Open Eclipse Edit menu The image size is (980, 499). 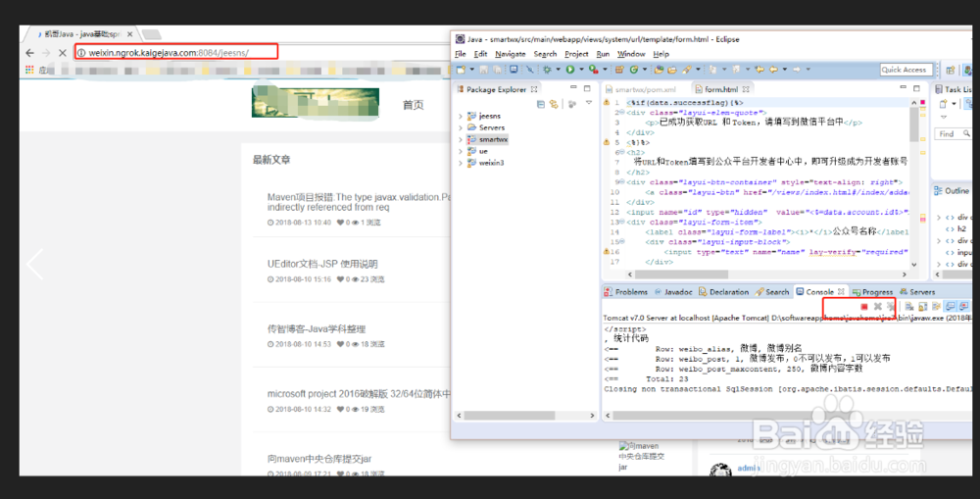click(x=480, y=54)
